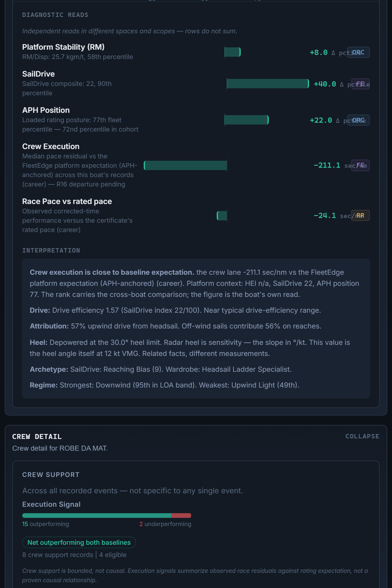Click the Crew Execution negative bar
The image size is (392, 588).
185,165
